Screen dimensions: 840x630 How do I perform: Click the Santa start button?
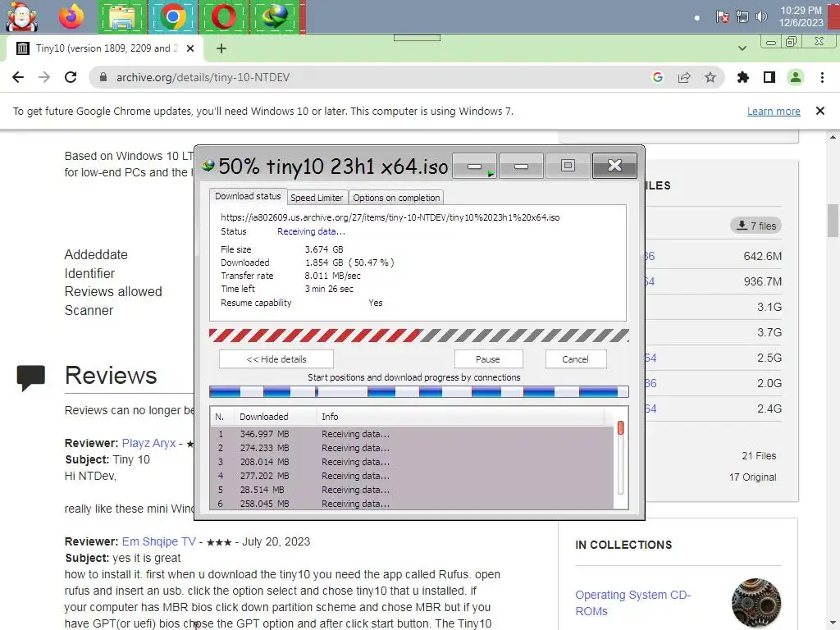click(21, 16)
